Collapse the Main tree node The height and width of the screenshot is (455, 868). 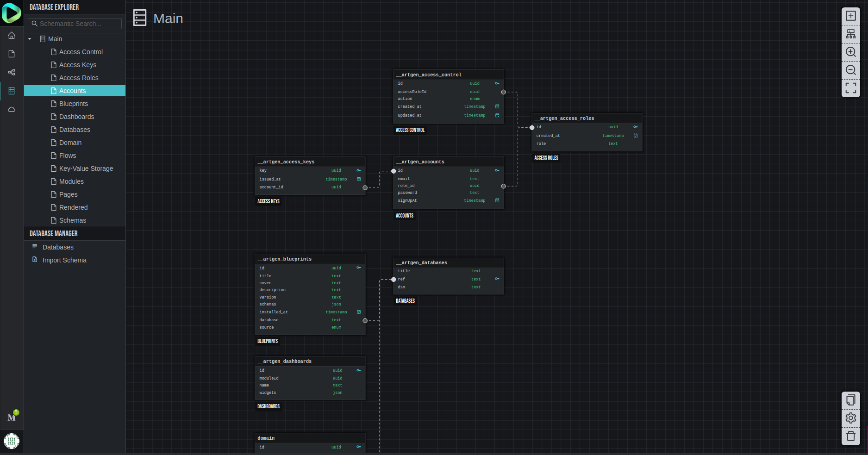(x=30, y=39)
